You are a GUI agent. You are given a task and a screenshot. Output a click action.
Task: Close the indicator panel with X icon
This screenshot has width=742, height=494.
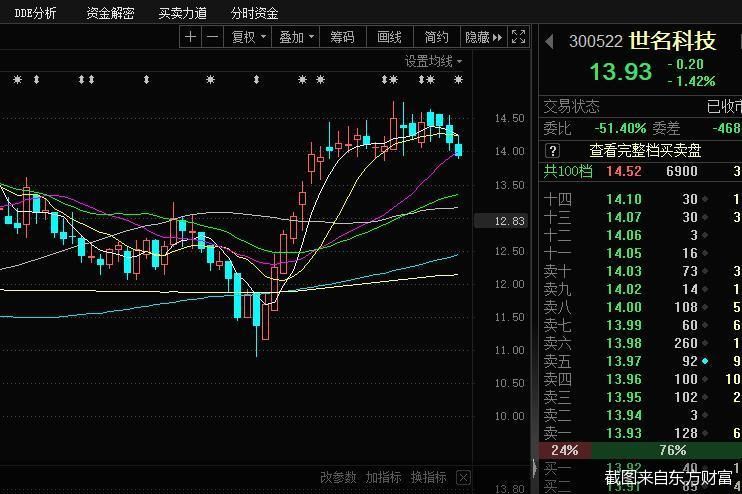463,477
